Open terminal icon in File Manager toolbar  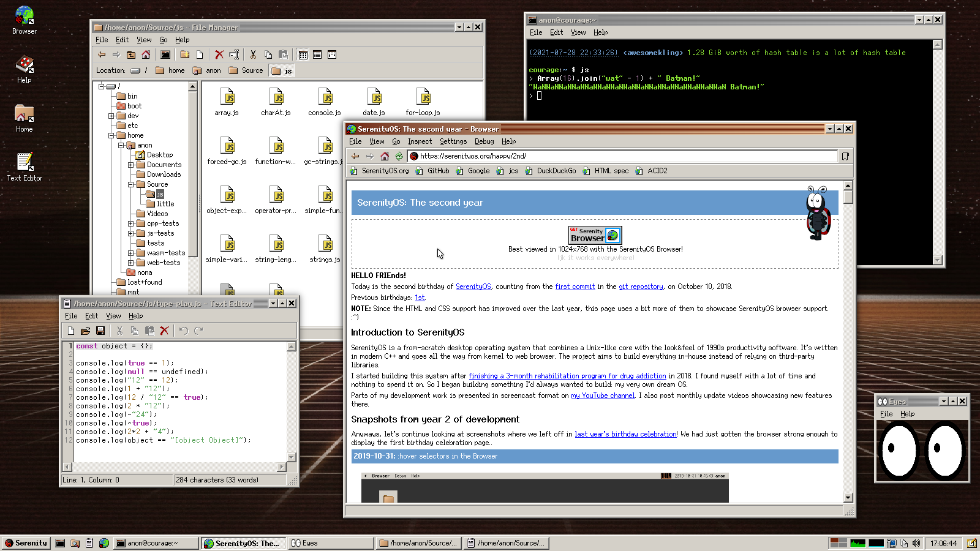click(165, 54)
